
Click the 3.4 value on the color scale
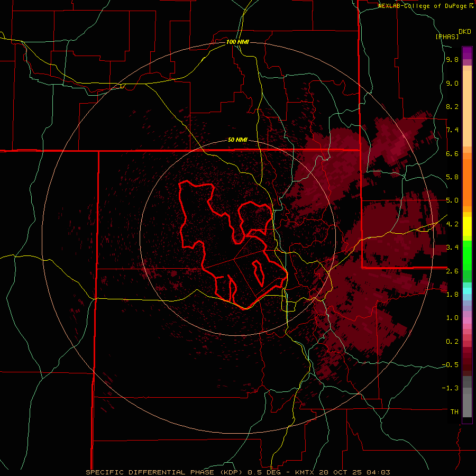pyautogui.click(x=452, y=248)
